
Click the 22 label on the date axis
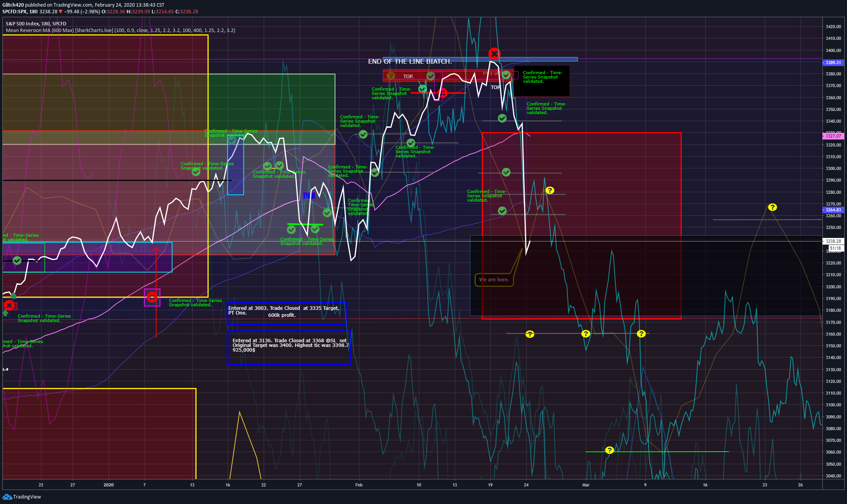(264, 485)
